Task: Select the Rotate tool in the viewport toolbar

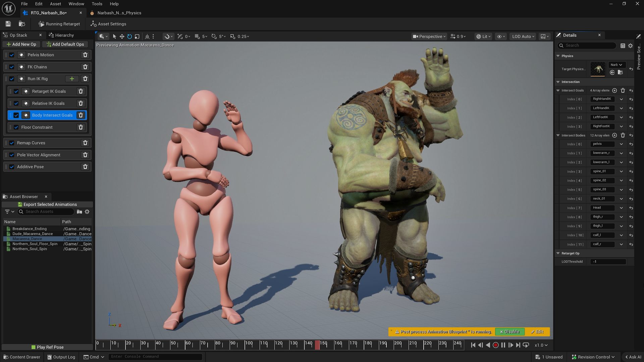Action: coord(129,36)
